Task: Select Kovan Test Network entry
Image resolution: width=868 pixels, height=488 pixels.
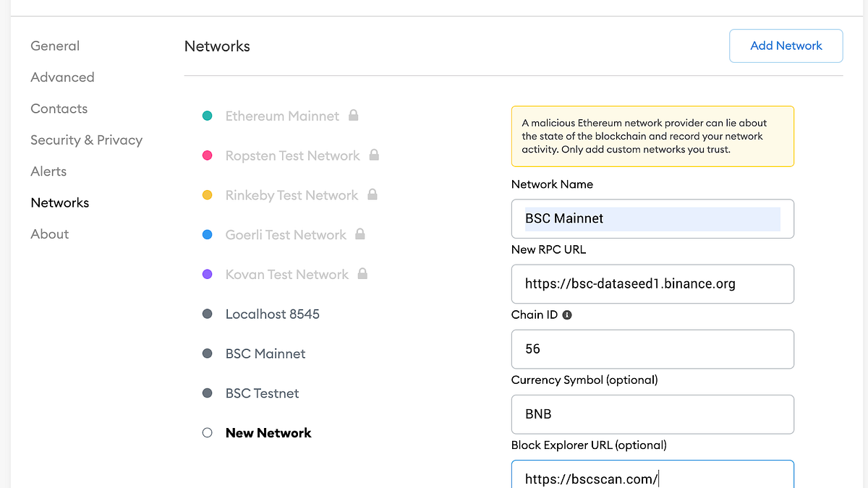Action: point(287,275)
